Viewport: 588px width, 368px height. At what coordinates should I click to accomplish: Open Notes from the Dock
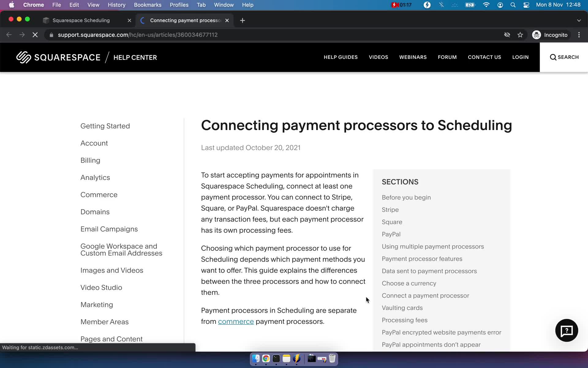(286, 358)
